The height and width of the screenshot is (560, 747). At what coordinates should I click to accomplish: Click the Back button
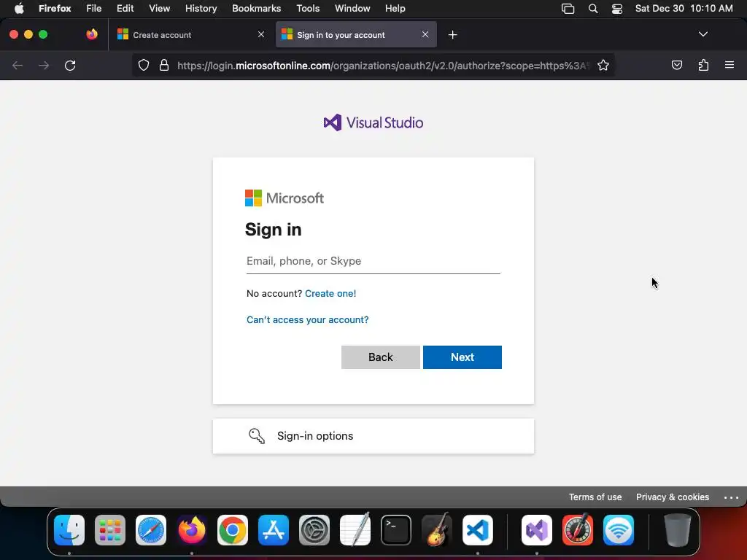(x=381, y=357)
